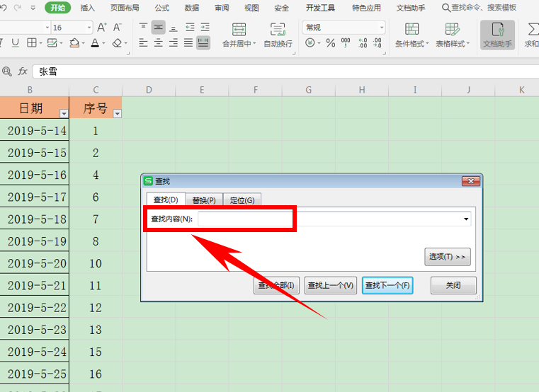The height and width of the screenshot is (392, 539).
Task: Toggle distributed alignment button
Action: (x=203, y=43)
